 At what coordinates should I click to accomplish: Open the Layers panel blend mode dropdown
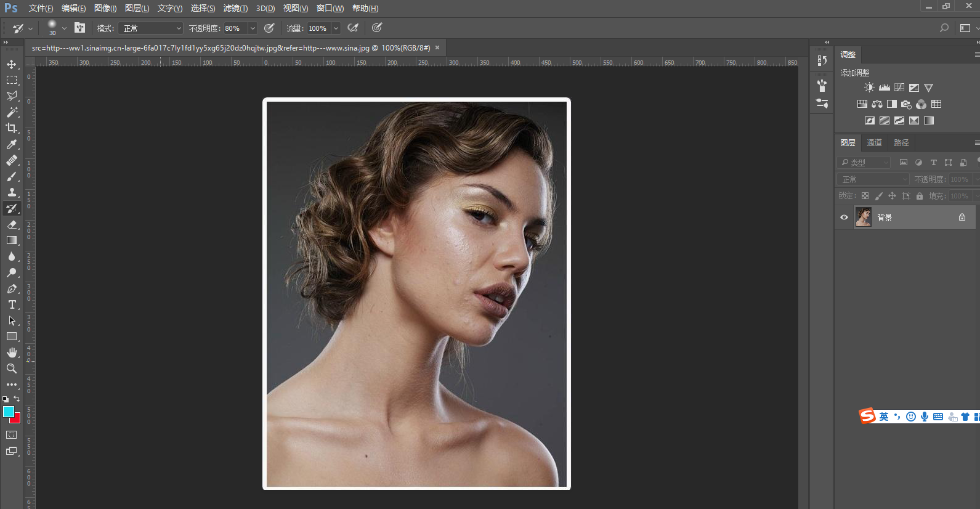873,179
